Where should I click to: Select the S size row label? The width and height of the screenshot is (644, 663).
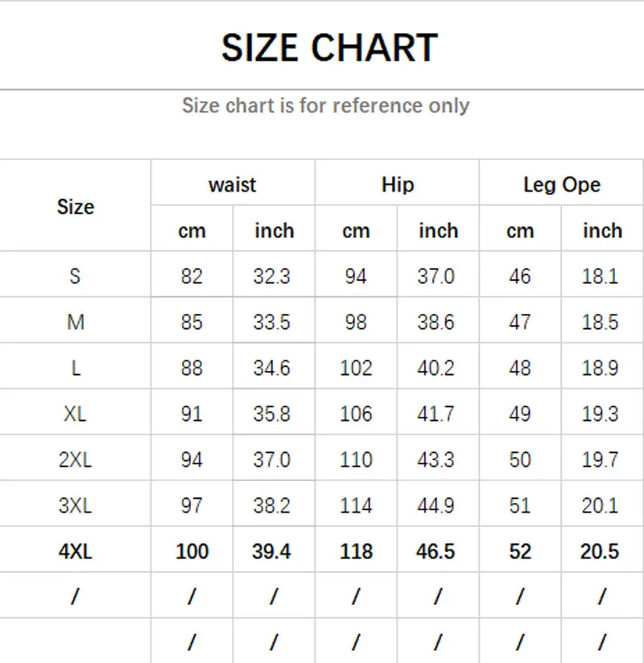click(x=75, y=276)
